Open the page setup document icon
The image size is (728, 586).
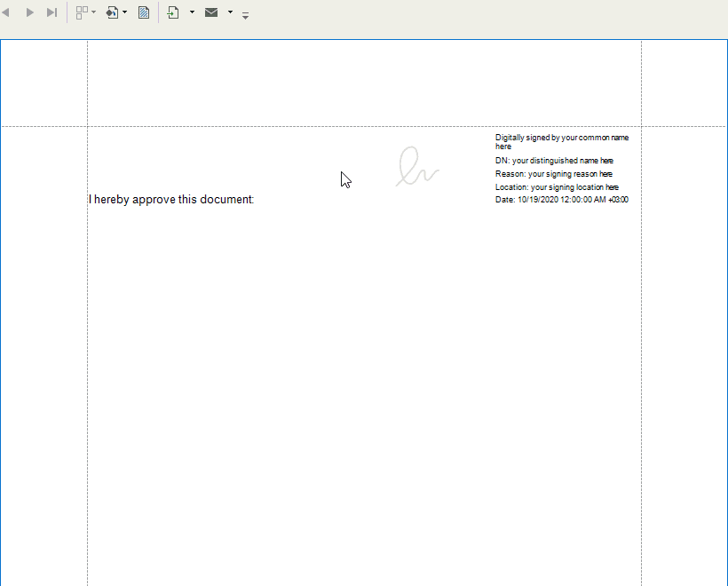[143, 12]
